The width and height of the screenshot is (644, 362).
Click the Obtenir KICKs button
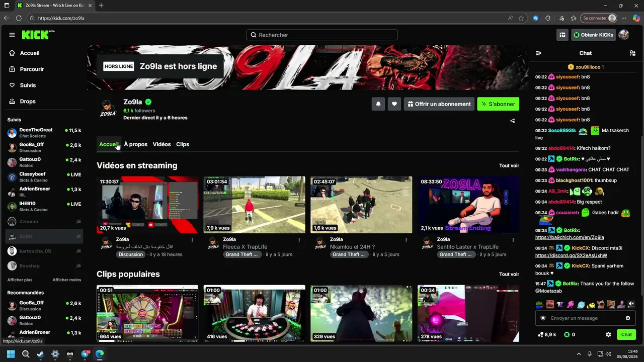[593, 35]
